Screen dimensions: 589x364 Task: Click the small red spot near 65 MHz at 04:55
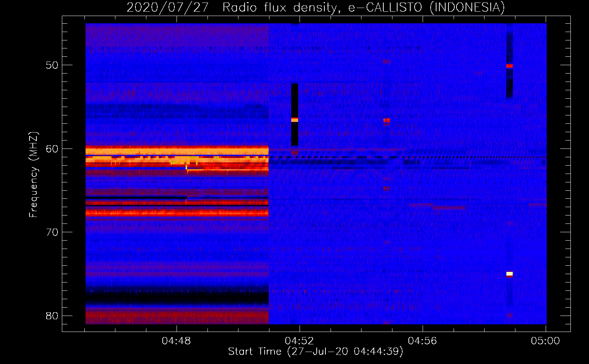(387, 188)
